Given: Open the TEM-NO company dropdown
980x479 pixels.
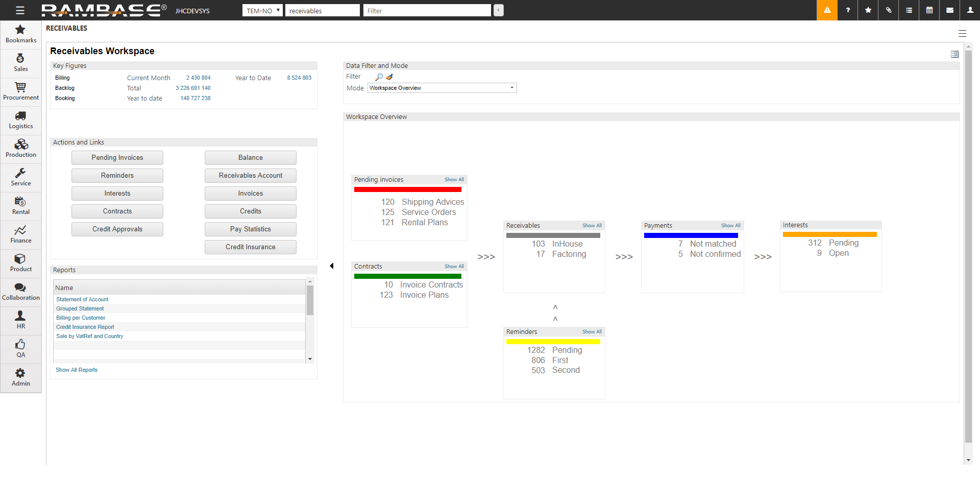Looking at the screenshot, I should (x=262, y=11).
